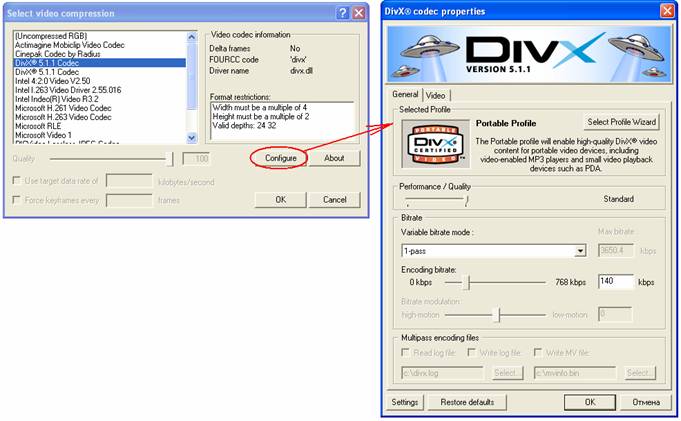
Task: Open the Variable bitrate mode dropdown
Action: click(580, 251)
